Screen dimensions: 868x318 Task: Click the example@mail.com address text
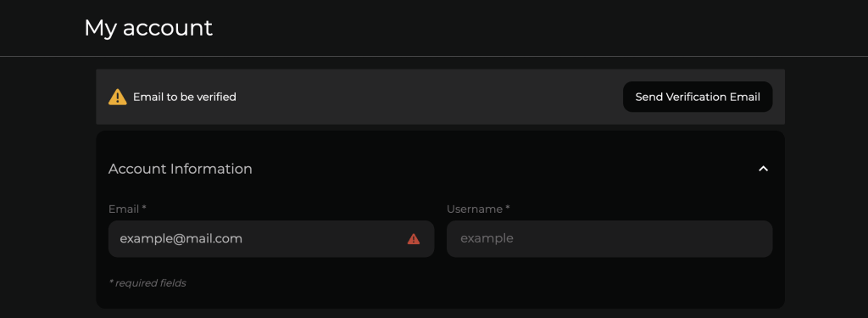tap(181, 239)
